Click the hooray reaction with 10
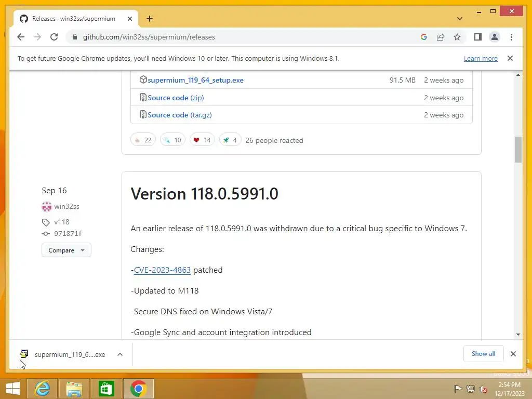This screenshot has height=399, width=532. point(172,140)
